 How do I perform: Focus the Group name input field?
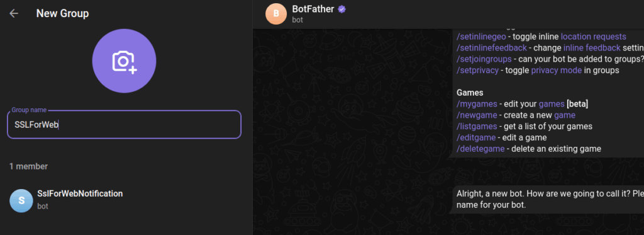tap(124, 124)
